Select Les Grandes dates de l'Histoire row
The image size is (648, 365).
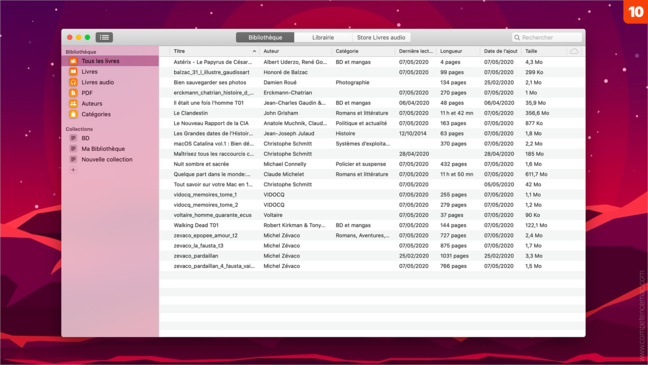pos(372,133)
